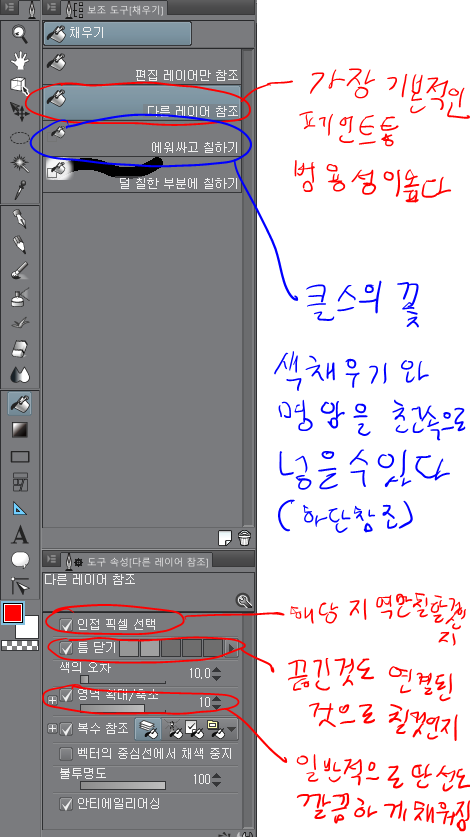Toggle 복수 참조 checkbox
This screenshot has width=470, height=837.
click(x=66, y=729)
